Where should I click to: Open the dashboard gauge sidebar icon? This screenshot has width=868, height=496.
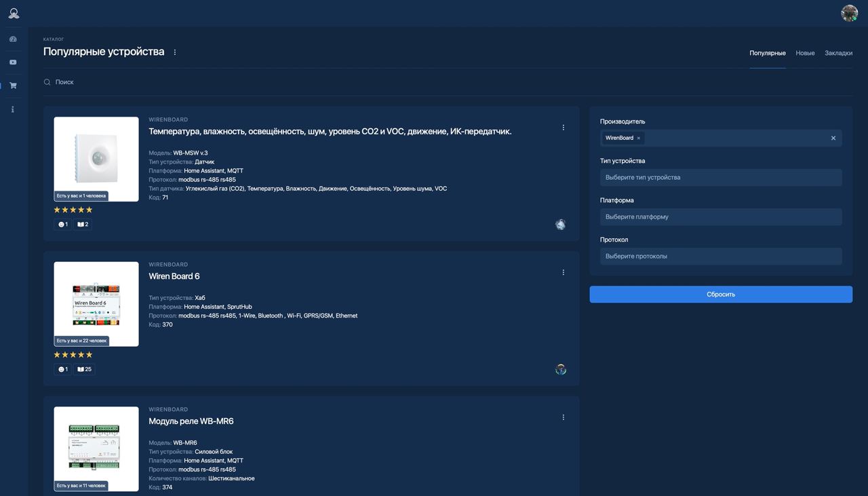(13, 39)
